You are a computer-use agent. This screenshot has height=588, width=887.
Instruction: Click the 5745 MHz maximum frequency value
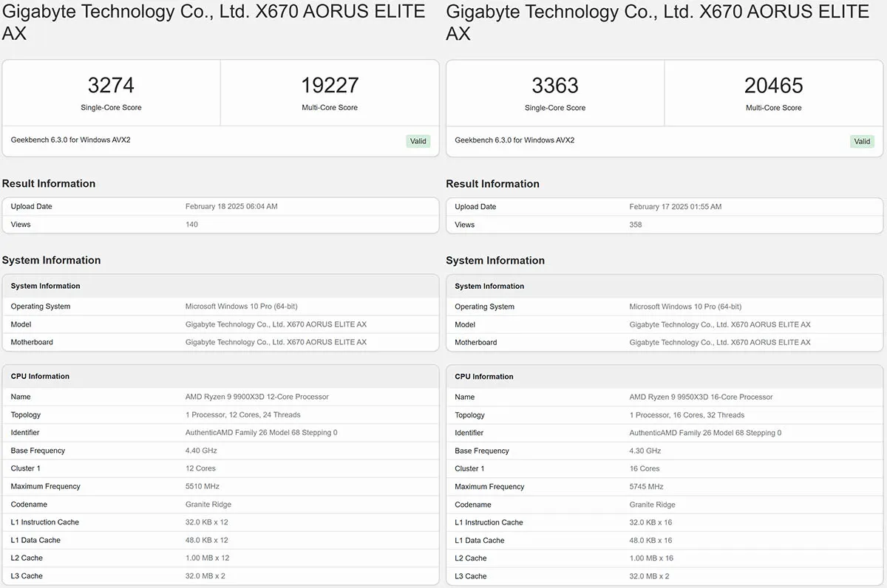click(647, 487)
